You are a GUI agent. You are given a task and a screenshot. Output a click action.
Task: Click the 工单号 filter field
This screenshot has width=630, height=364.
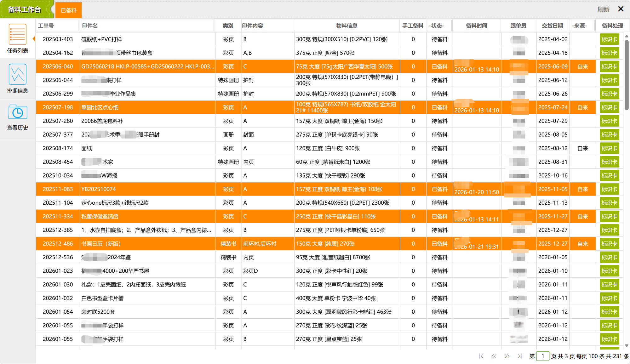tap(58, 26)
